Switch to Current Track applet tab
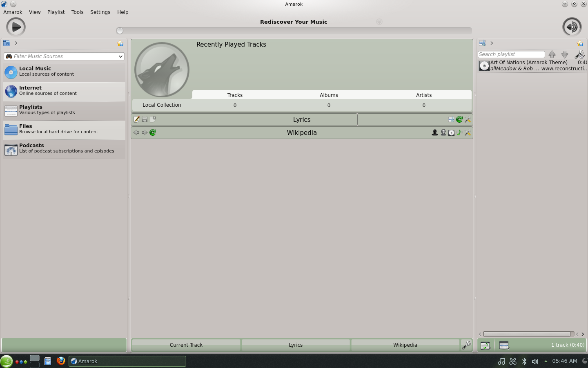Screen dimensions: 588x368 coord(186,345)
